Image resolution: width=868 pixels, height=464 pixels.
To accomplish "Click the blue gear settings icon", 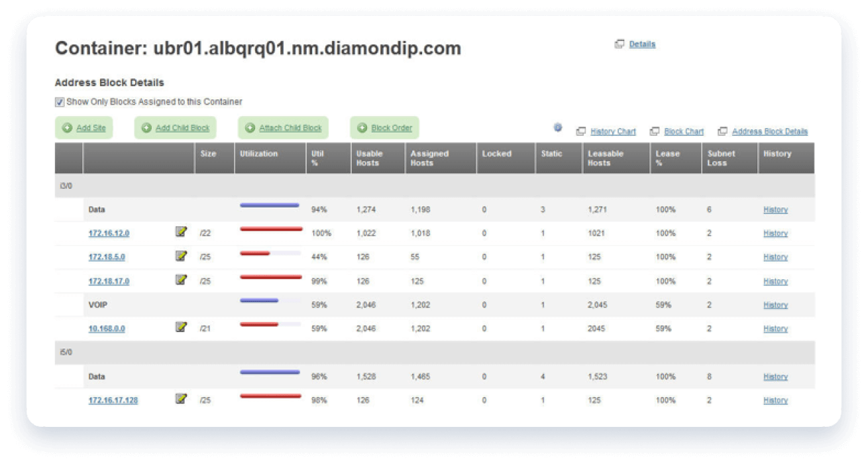I will [558, 127].
